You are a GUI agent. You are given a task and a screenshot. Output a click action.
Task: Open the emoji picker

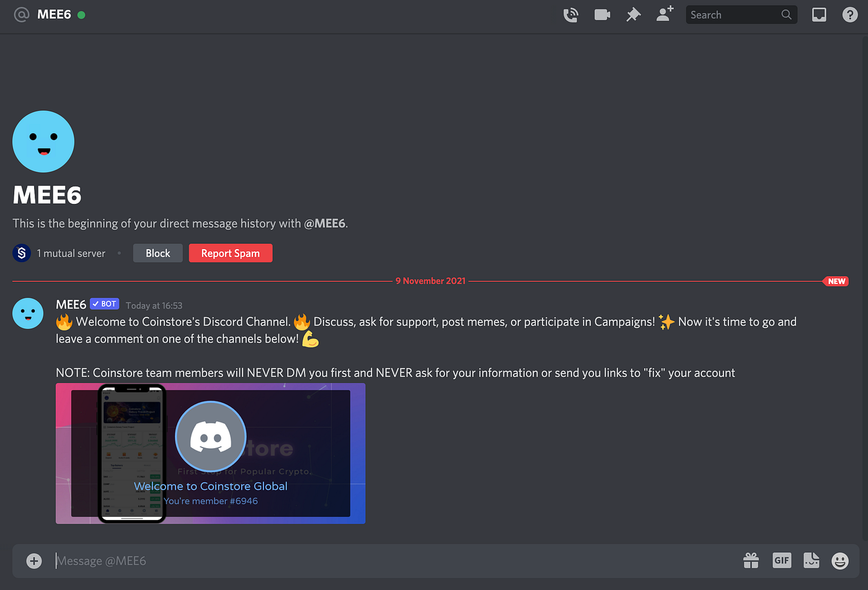click(x=840, y=561)
